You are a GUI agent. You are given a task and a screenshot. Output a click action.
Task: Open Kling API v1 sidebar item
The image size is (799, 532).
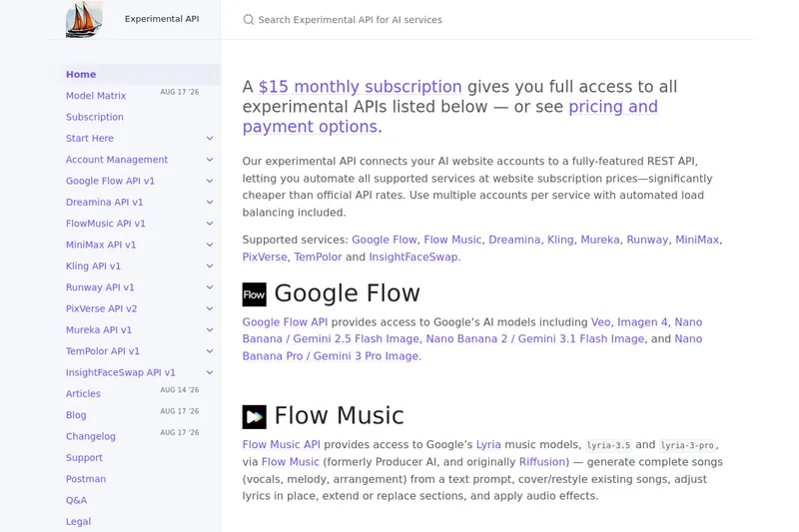[x=93, y=266]
